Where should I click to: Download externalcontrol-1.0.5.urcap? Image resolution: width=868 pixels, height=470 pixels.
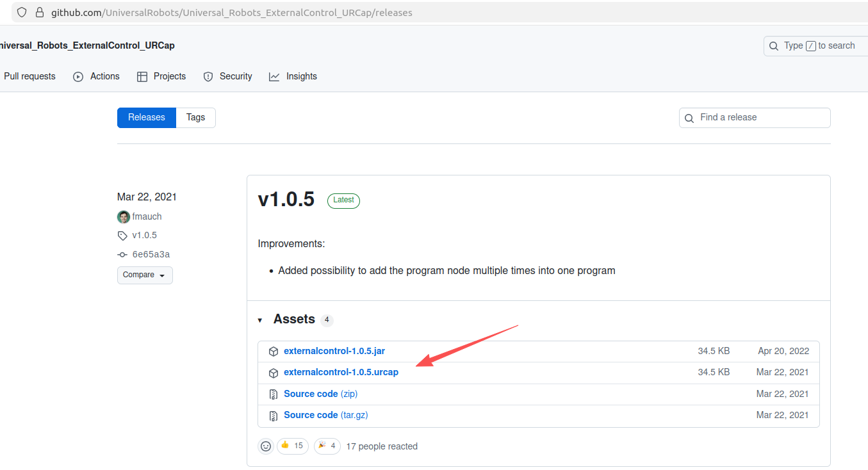(341, 372)
